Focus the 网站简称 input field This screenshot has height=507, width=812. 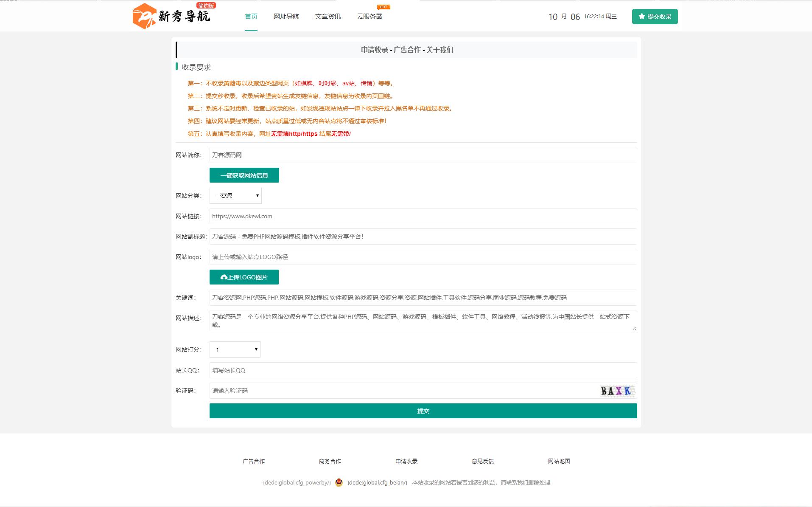click(x=423, y=155)
